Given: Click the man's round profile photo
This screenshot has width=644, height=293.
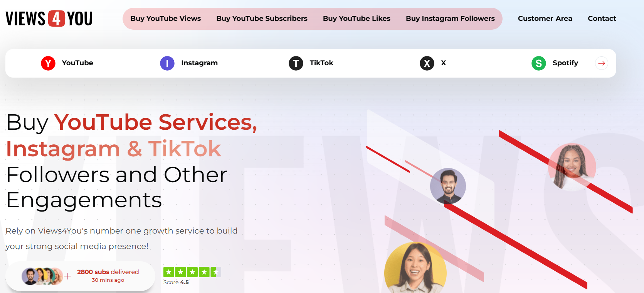Looking at the screenshot, I should click(448, 186).
